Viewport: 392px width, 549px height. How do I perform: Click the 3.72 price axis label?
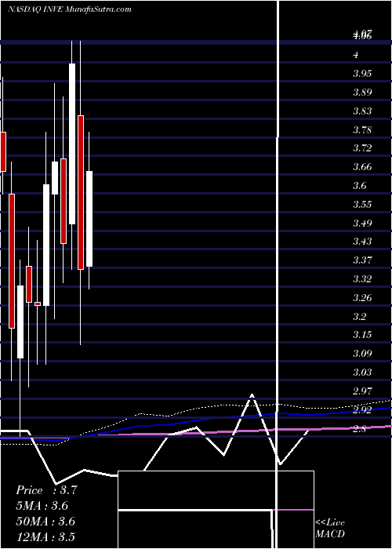click(361, 148)
